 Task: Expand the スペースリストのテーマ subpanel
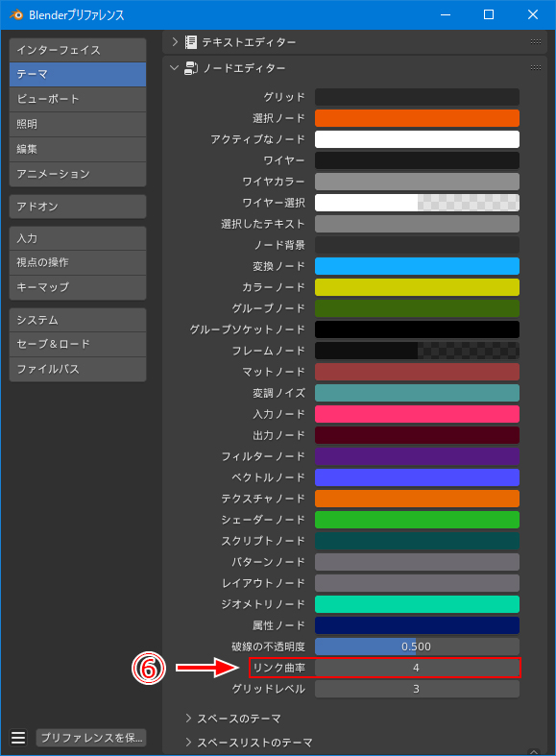188,742
